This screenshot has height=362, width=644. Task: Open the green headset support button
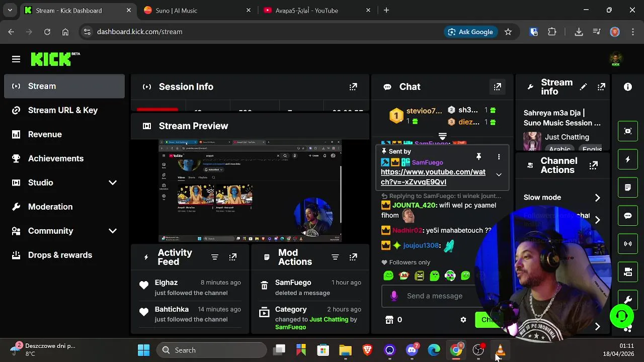(622, 316)
